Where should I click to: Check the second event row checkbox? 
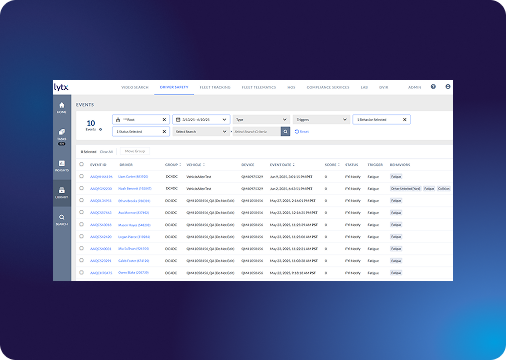[x=81, y=188]
